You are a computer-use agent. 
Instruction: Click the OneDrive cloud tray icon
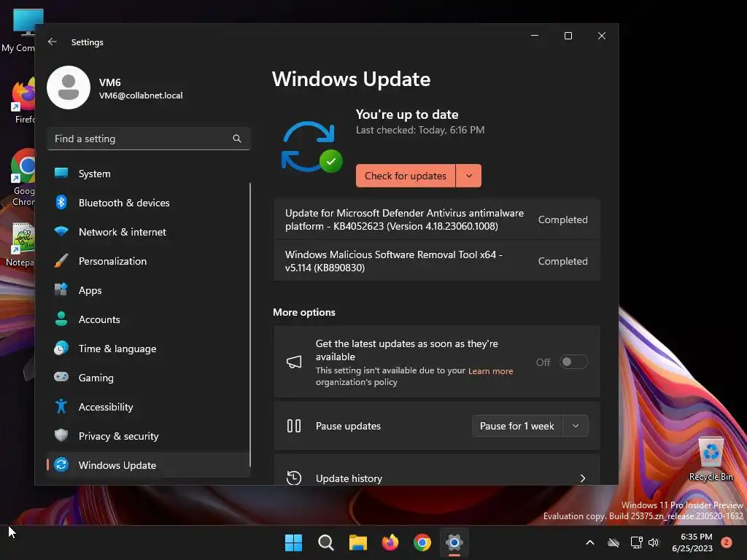tap(614, 542)
